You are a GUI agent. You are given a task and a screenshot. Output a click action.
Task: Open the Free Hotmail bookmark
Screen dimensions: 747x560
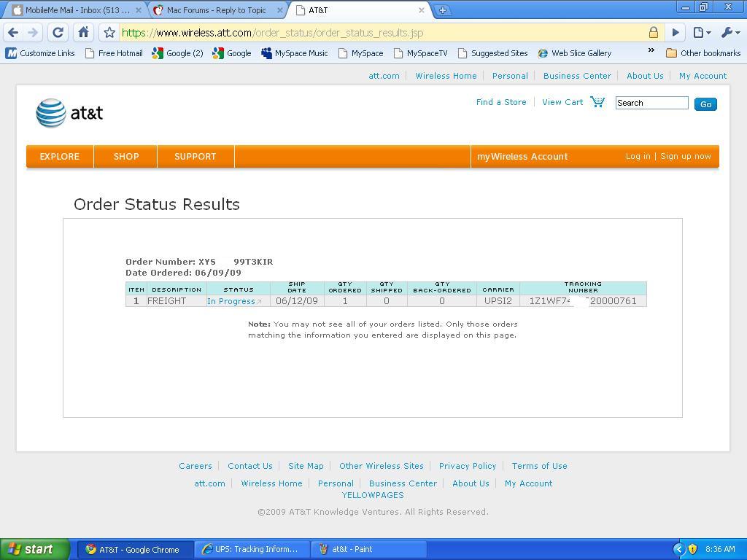click(x=114, y=52)
